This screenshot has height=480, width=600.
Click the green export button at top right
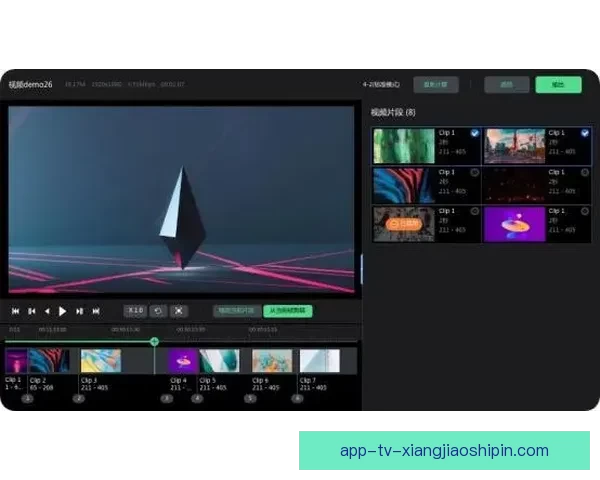coord(557,85)
